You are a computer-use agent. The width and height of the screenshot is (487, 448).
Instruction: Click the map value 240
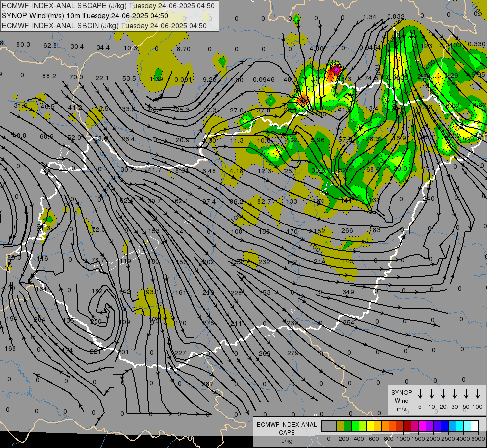(x=429, y=198)
